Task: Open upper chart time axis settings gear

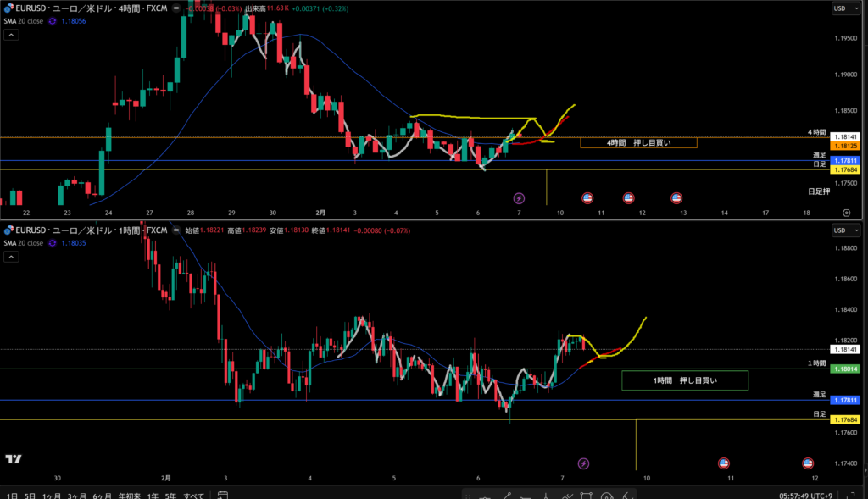Action: click(x=846, y=213)
